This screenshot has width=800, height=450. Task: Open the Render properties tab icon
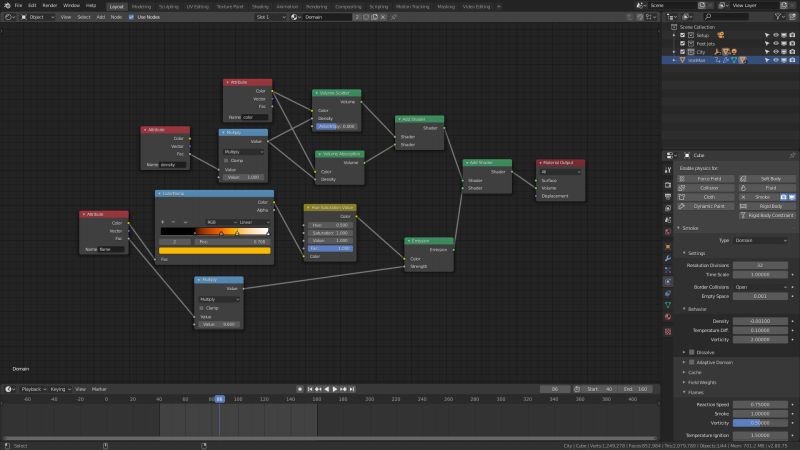pyautogui.click(x=668, y=185)
